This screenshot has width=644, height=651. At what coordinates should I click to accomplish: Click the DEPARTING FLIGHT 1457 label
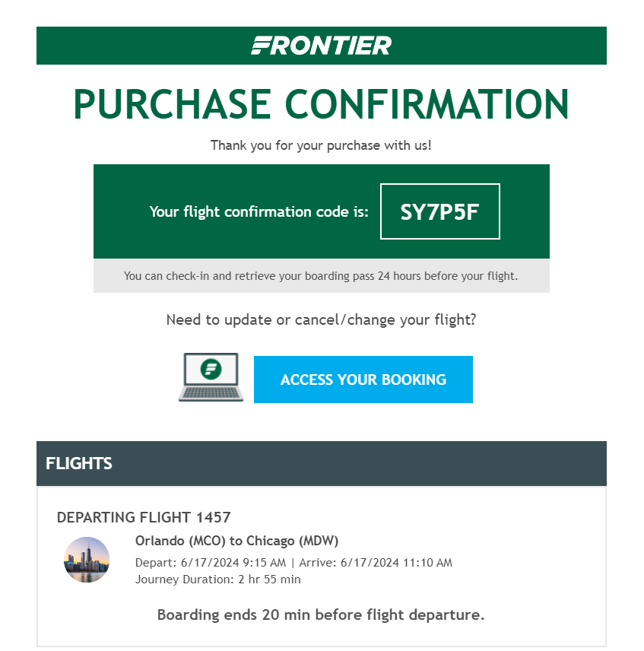pyautogui.click(x=144, y=517)
